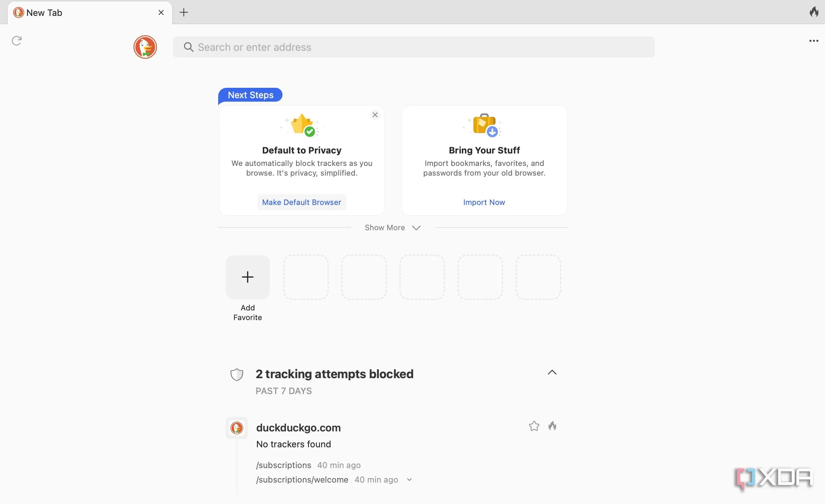Click the shield icon next to tracking attempts

[x=237, y=374]
